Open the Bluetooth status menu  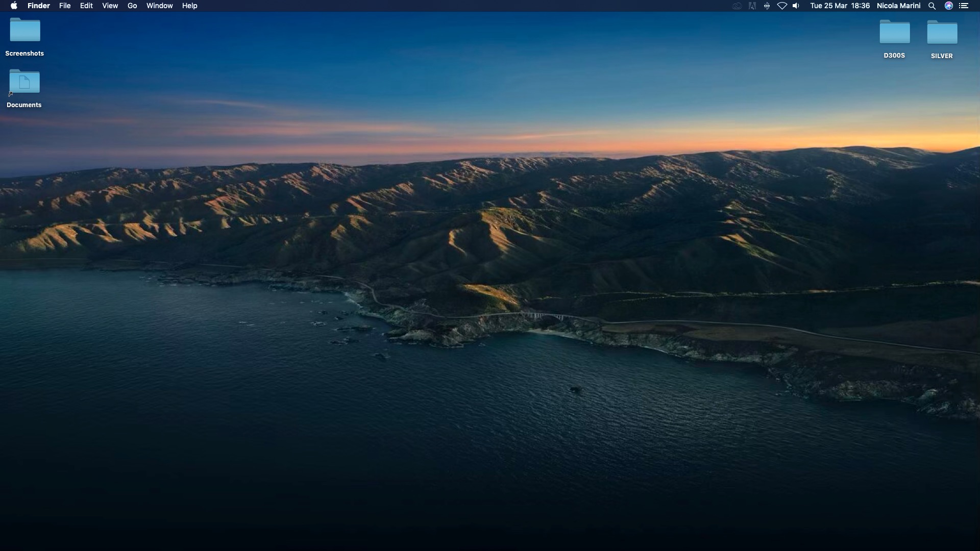pyautogui.click(x=767, y=6)
